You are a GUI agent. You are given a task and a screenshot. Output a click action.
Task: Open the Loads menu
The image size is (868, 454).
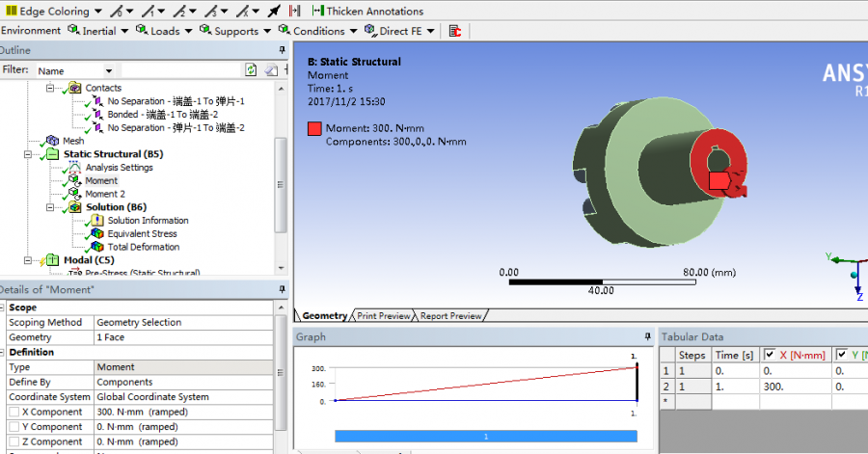coord(164,31)
